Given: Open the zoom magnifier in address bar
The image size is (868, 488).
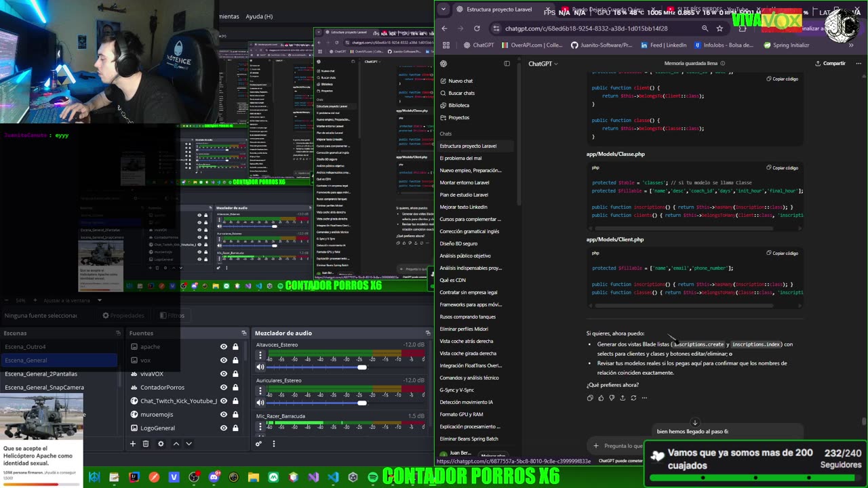Looking at the screenshot, I should (x=705, y=28).
